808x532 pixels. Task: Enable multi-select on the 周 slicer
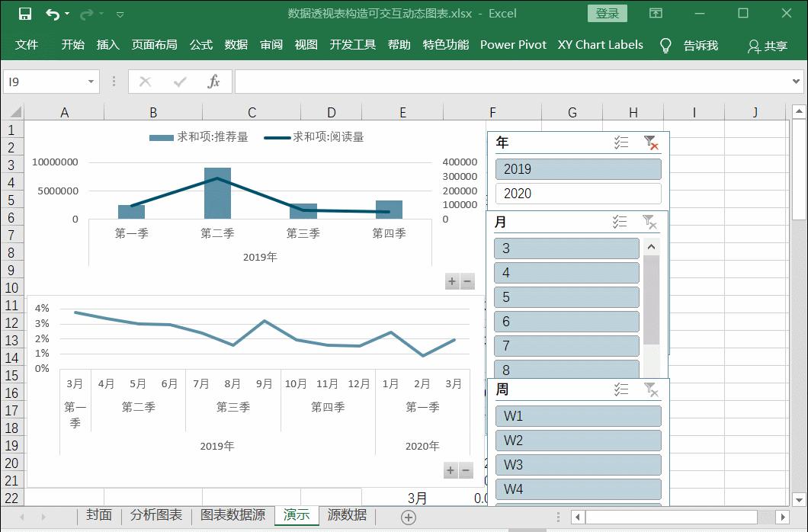click(x=620, y=390)
